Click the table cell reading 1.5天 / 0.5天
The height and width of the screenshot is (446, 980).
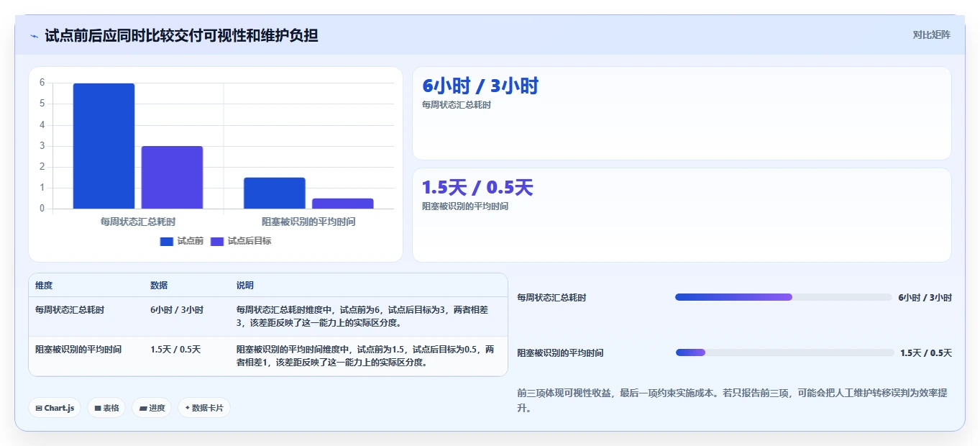(x=175, y=350)
